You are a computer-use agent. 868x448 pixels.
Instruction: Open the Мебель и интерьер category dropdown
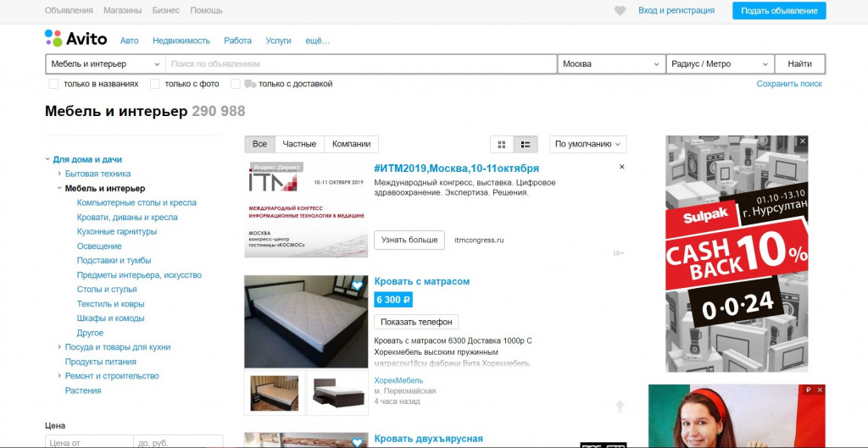[105, 64]
